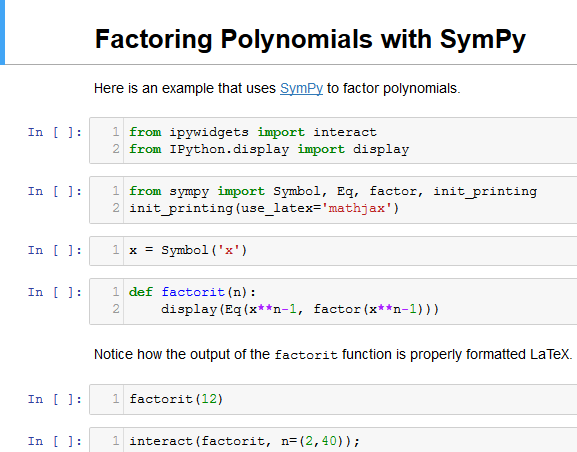This screenshot has width=577, height=452.
Task: Click the def factorit(n) code cell
Action: [x=333, y=301]
